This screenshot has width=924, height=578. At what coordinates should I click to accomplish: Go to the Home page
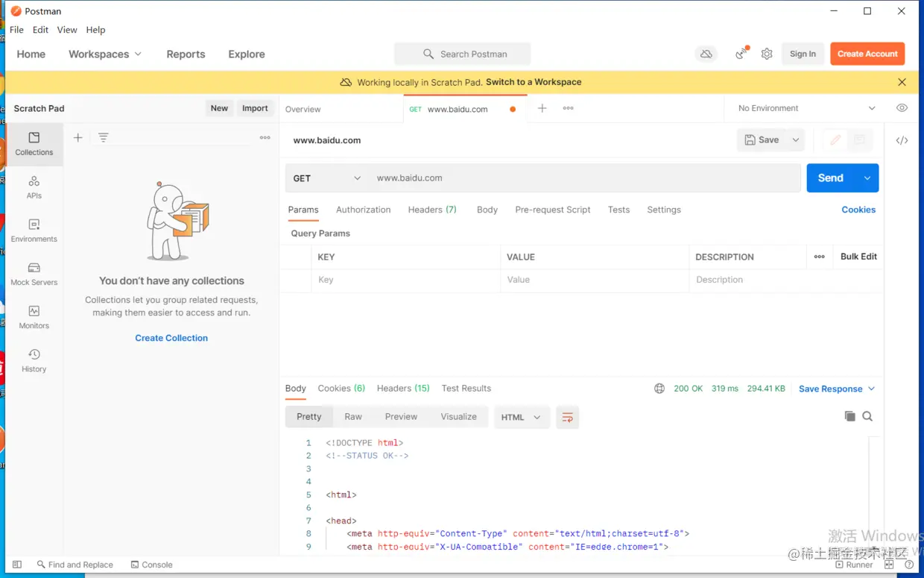tap(31, 54)
